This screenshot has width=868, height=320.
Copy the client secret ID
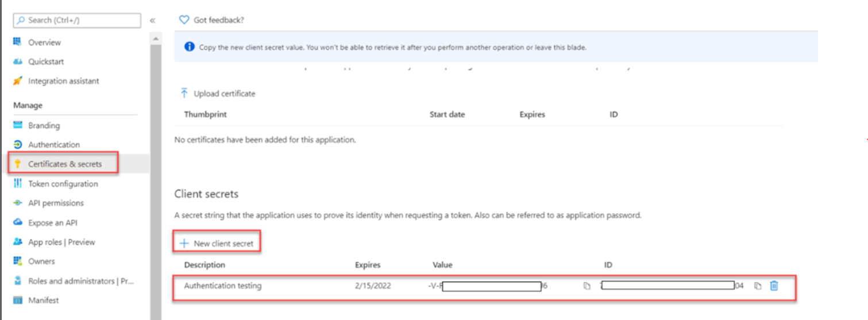point(758,286)
